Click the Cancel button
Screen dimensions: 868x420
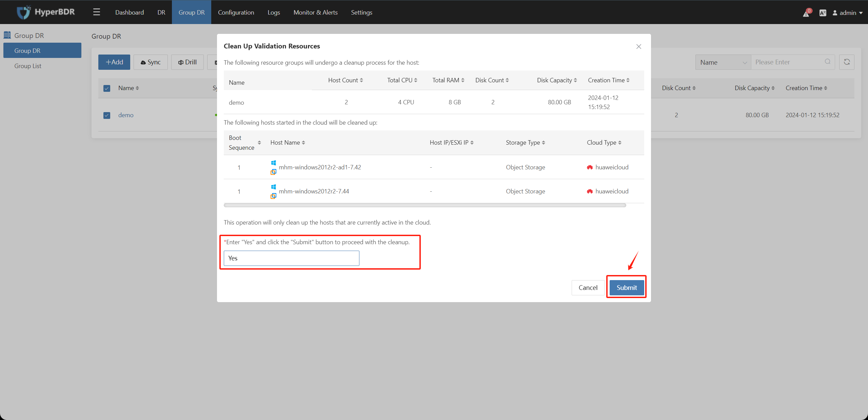[x=587, y=287]
